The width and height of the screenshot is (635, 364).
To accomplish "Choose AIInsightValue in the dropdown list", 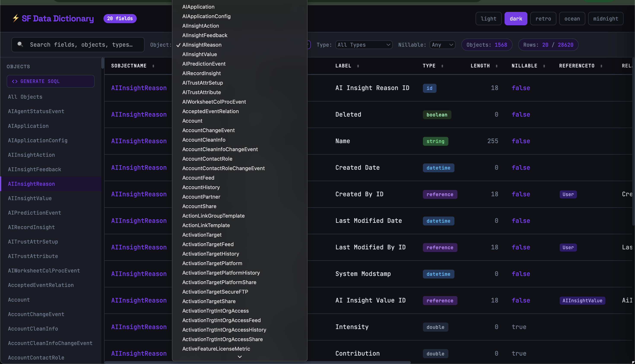I will pos(240,54).
